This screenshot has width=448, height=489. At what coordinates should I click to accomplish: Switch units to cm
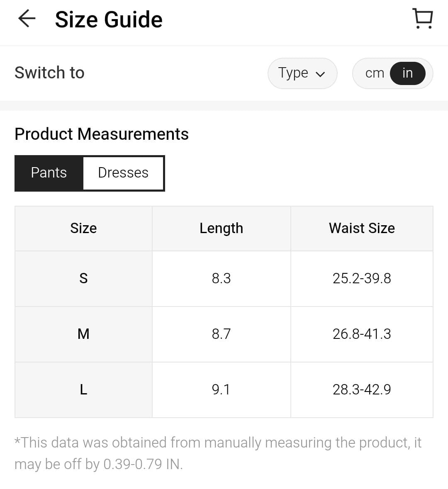coord(374,73)
